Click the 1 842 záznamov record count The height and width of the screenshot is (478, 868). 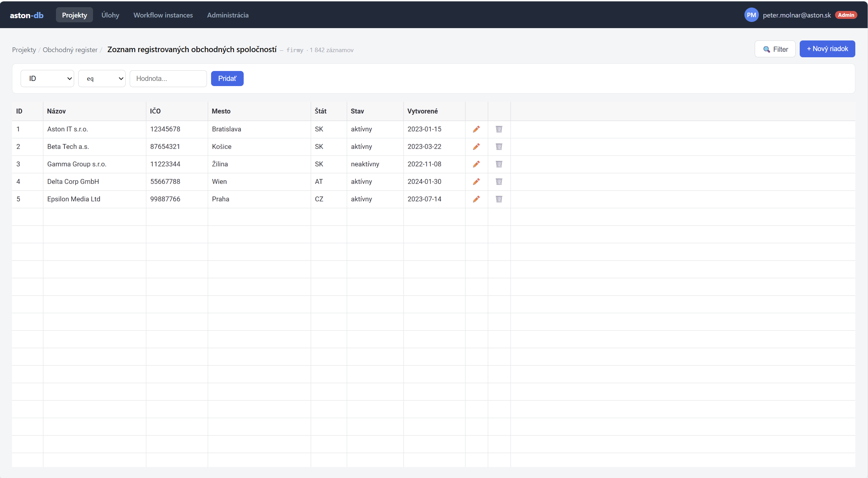[x=332, y=50]
